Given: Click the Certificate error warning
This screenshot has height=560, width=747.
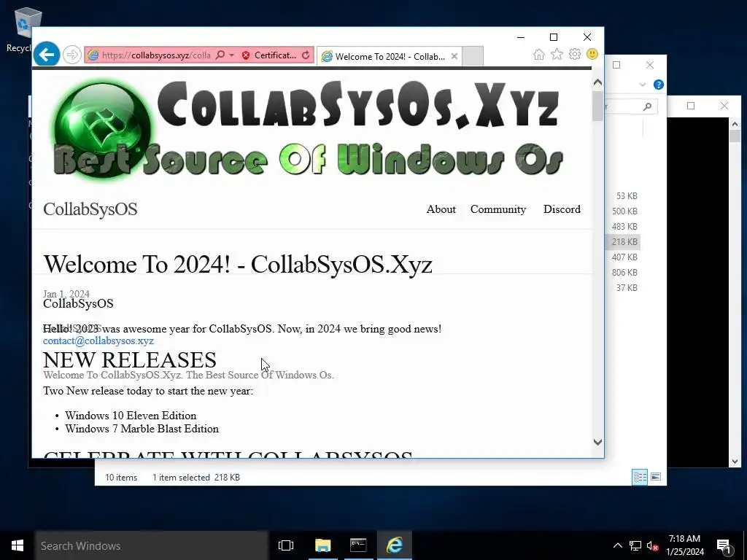Looking at the screenshot, I should [x=268, y=55].
